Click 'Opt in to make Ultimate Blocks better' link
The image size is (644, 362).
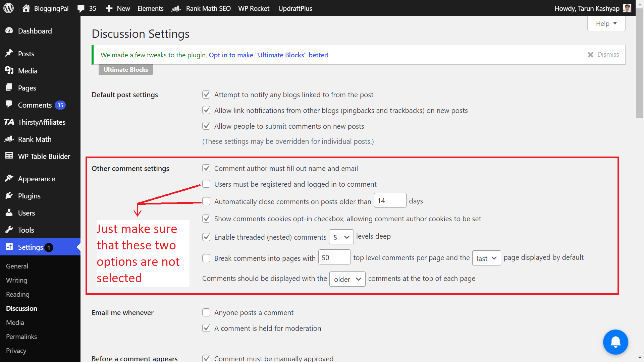[x=269, y=54]
